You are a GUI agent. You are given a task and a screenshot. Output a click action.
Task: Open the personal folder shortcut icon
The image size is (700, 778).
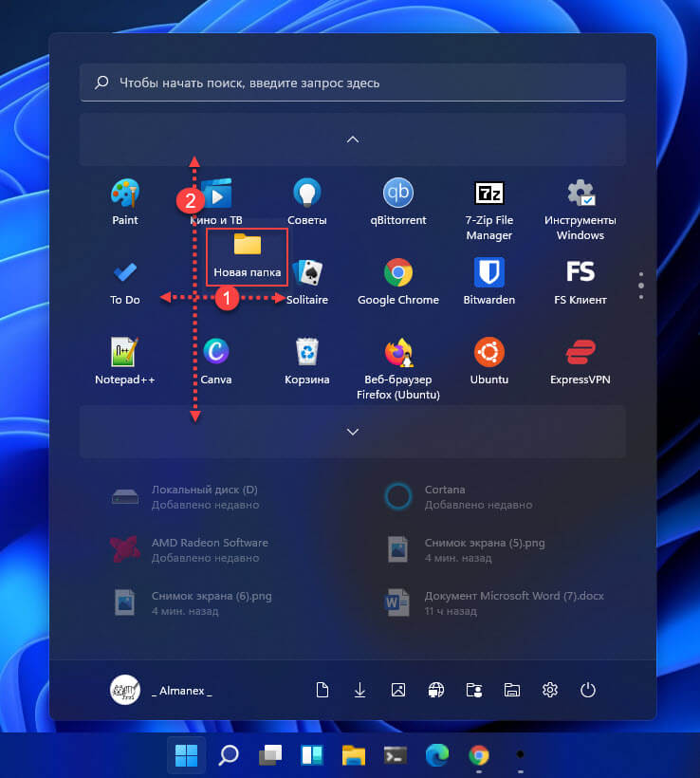tap(473, 690)
